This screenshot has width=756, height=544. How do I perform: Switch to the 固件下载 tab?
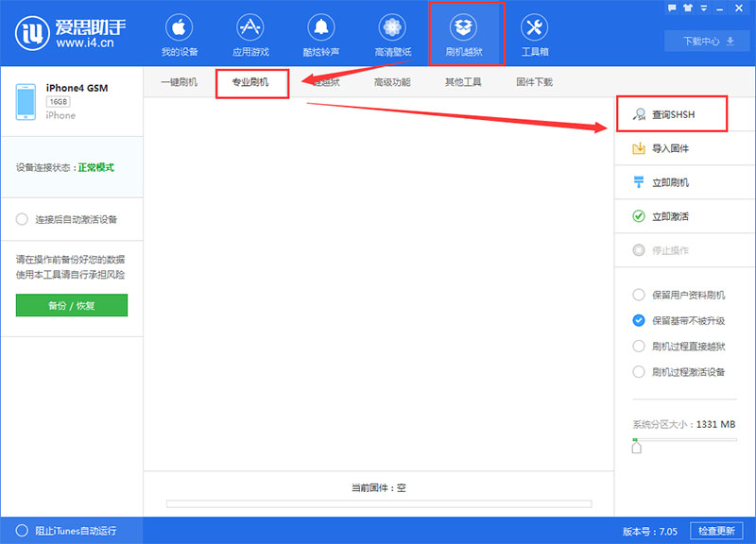point(534,82)
